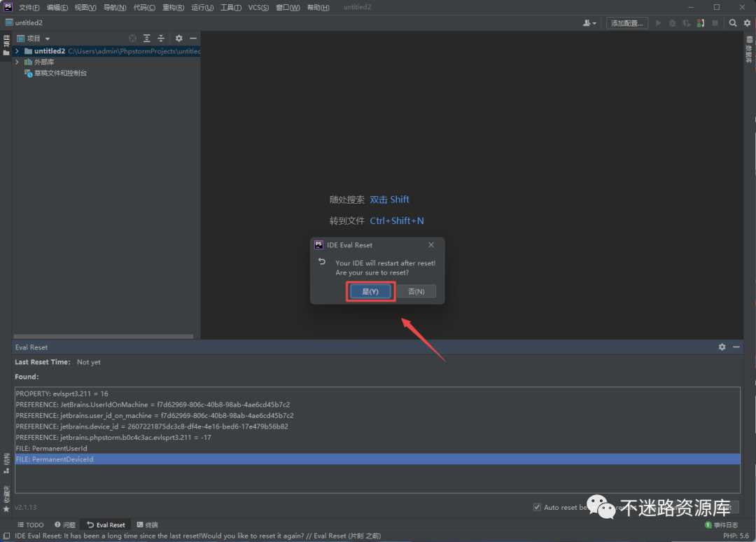This screenshot has width=756, height=542.
Task: Click the Expand All icon in project panel
Action: point(146,39)
